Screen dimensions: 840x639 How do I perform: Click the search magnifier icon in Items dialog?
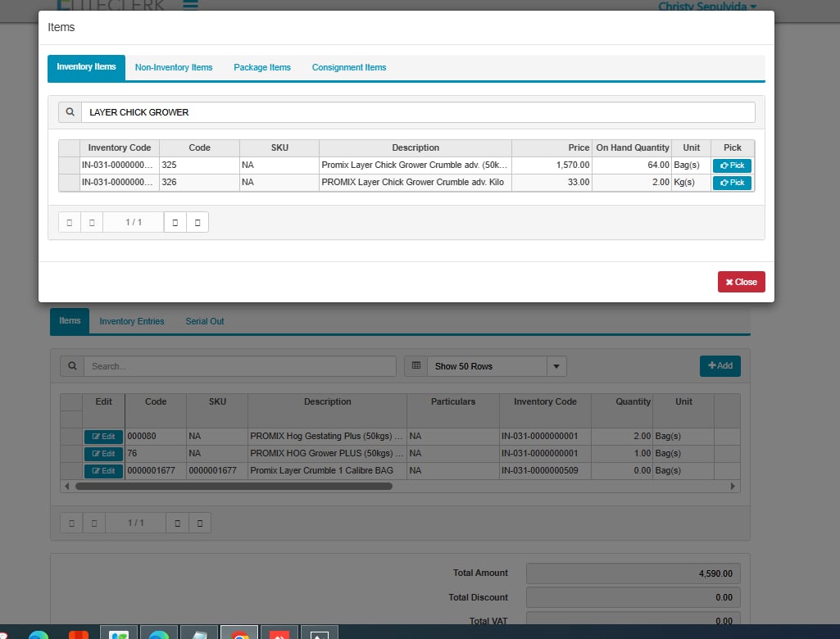point(70,112)
